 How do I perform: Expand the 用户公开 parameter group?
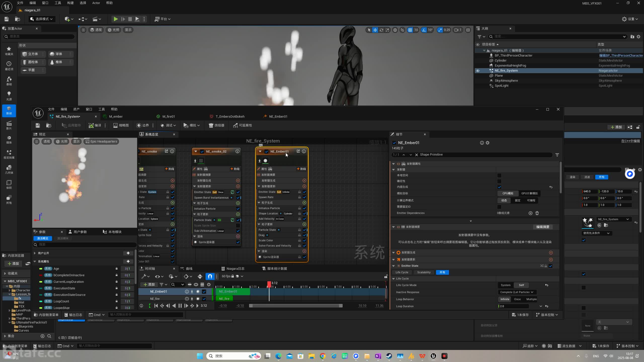(35, 253)
